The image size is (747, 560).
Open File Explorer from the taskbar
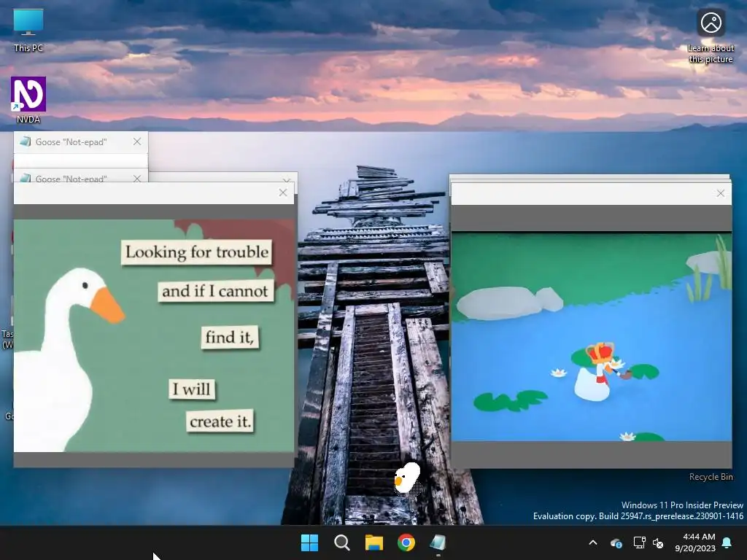point(374,542)
